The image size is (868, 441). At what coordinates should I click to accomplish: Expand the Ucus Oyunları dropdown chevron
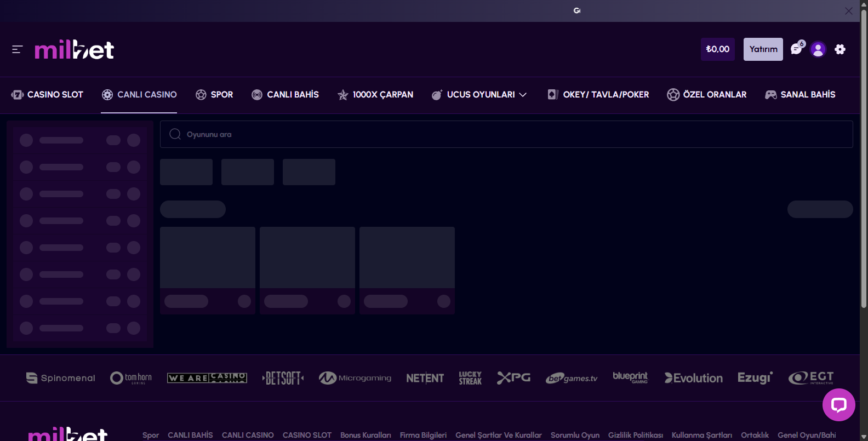click(523, 95)
